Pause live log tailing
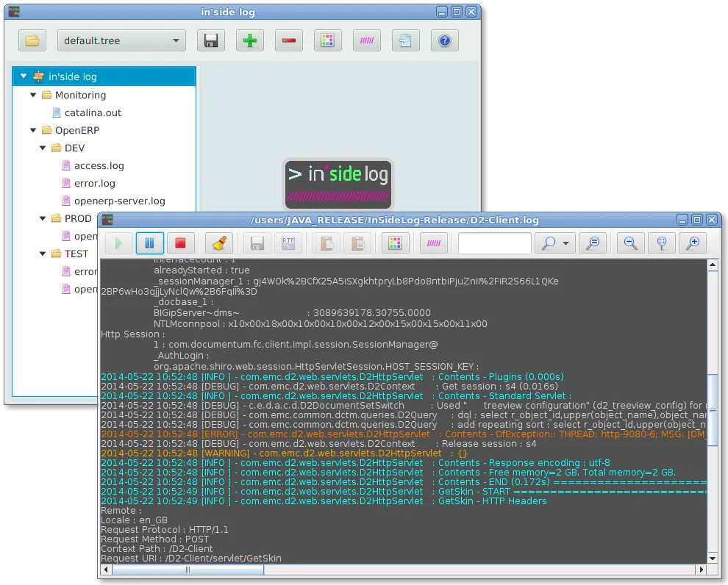 (x=150, y=243)
